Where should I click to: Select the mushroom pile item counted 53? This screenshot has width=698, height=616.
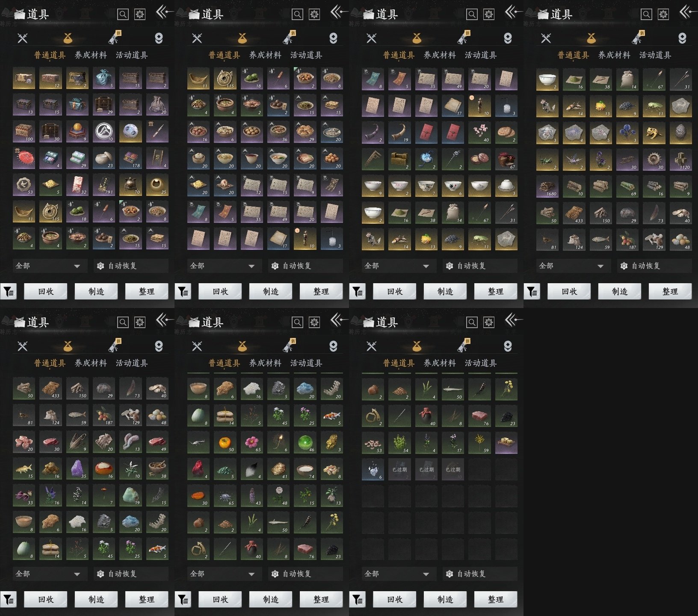click(x=373, y=443)
